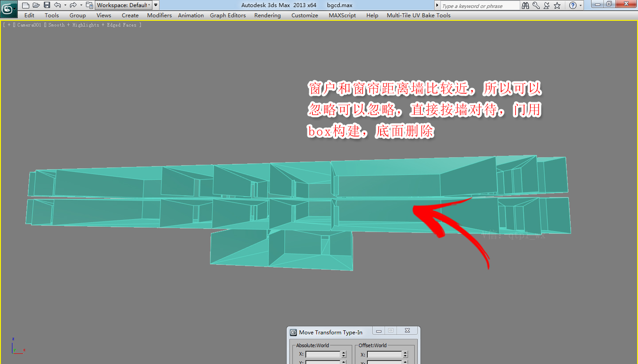
Task: Click the Project Folder icon in quick access
Action: pos(89,5)
